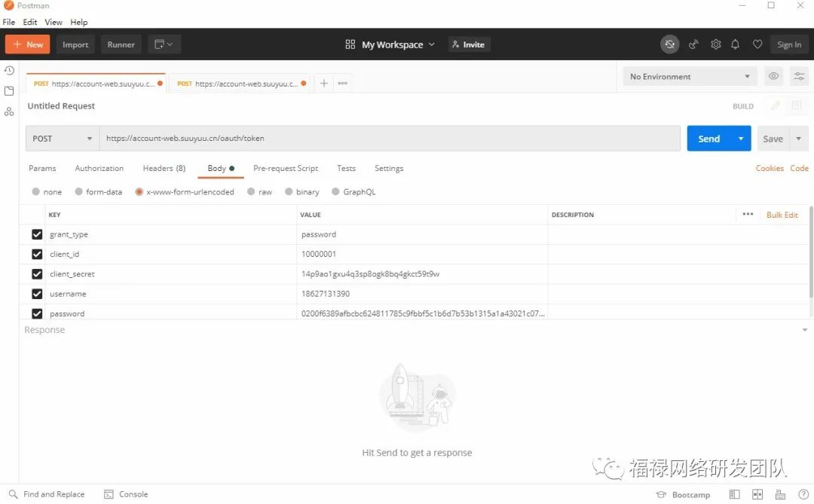Click the edit pencil icon beside BUILD
The width and height of the screenshot is (814, 504).
coord(776,106)
